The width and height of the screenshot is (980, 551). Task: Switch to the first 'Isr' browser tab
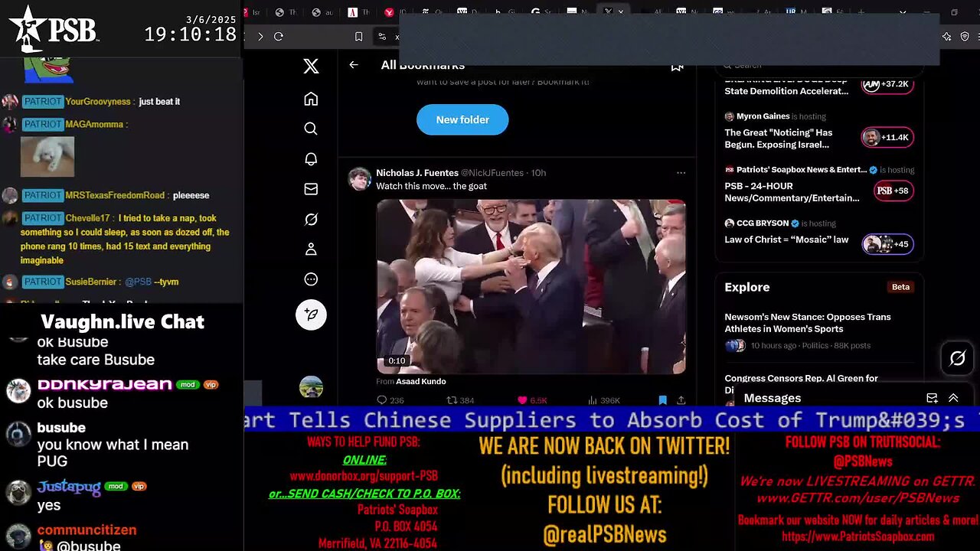click(x=257, y=12)
